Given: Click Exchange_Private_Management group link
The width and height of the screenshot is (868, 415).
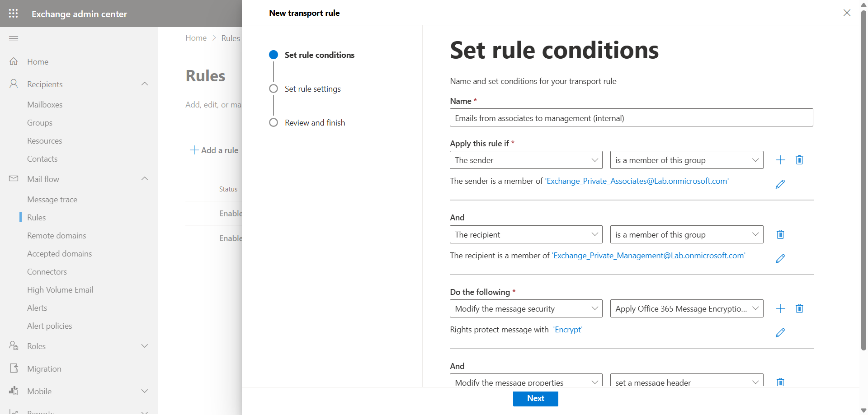Looking at the screenshot, I should (648, 255).
